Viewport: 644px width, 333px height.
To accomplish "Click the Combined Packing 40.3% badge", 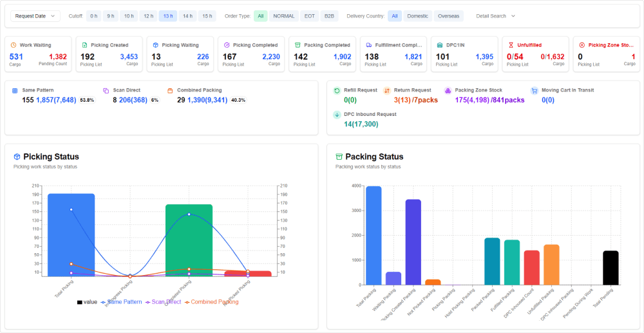I will [238, 100].
